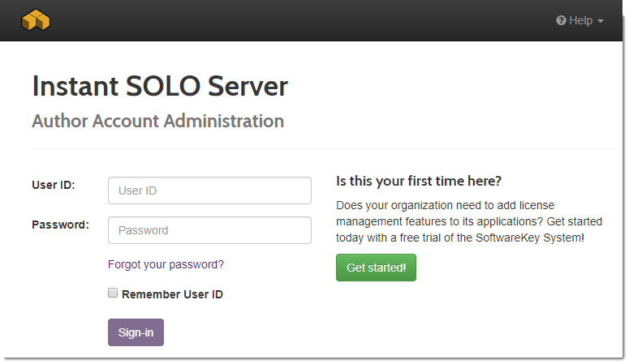Click the Instant SOLO Server heading
The height and width of the screenshot is (364, 629).
(x=160, y=86)
